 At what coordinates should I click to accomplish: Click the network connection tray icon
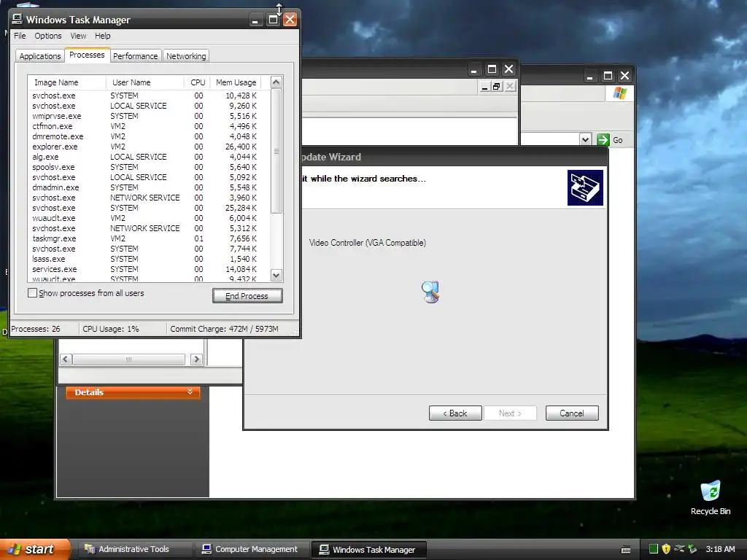tap(679, 549)
